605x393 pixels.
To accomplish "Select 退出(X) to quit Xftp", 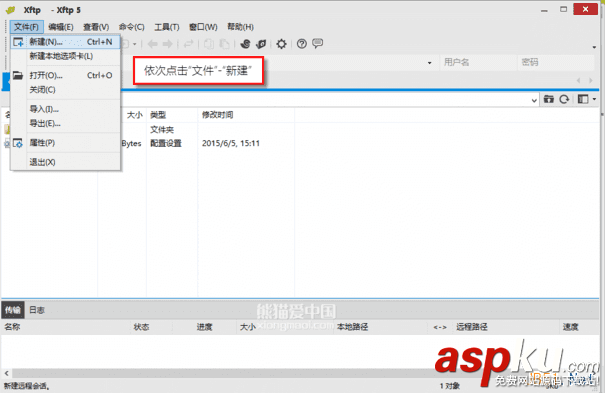I will click(x=66, y=162).
